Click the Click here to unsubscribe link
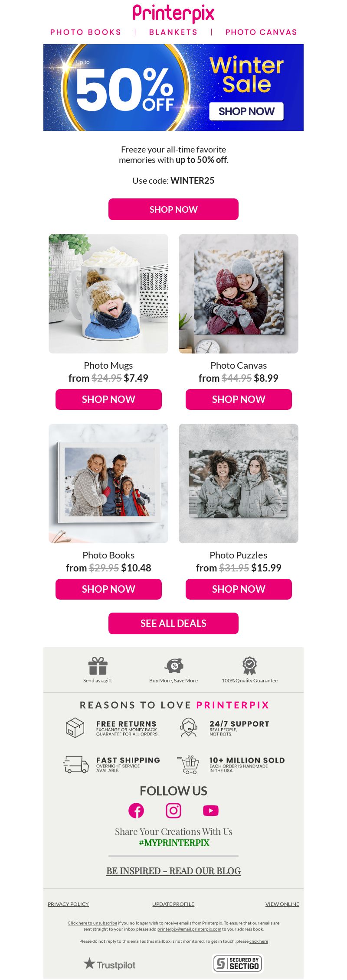Viewport: 347px width, 980px height. click(92, 923)
